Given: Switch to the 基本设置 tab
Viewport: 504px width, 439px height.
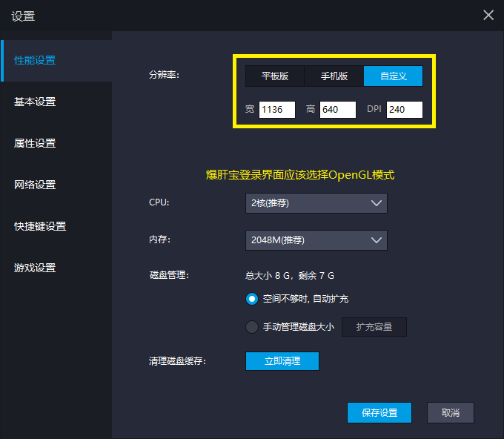Looking at the screenshot, I should pos(35,102).
